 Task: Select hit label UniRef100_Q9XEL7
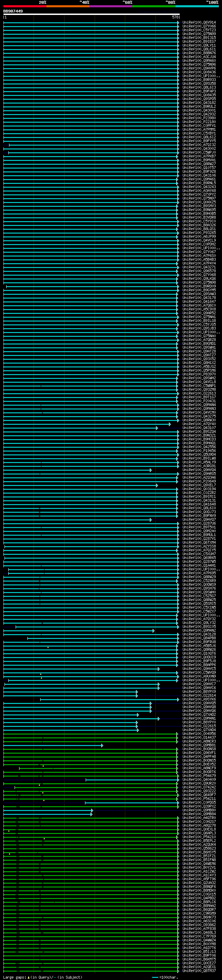tap(199, 485)
